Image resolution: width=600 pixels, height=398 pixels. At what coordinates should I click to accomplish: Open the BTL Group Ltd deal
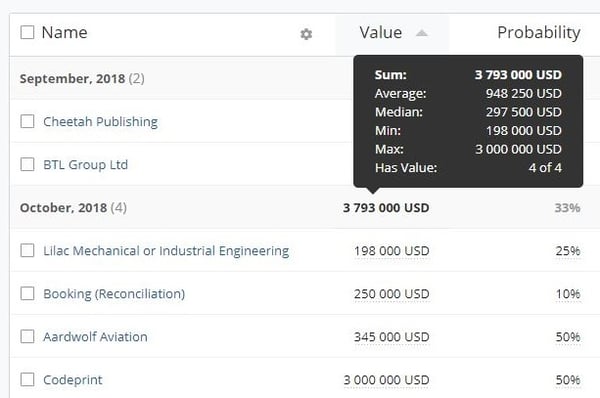coord(85,165)
